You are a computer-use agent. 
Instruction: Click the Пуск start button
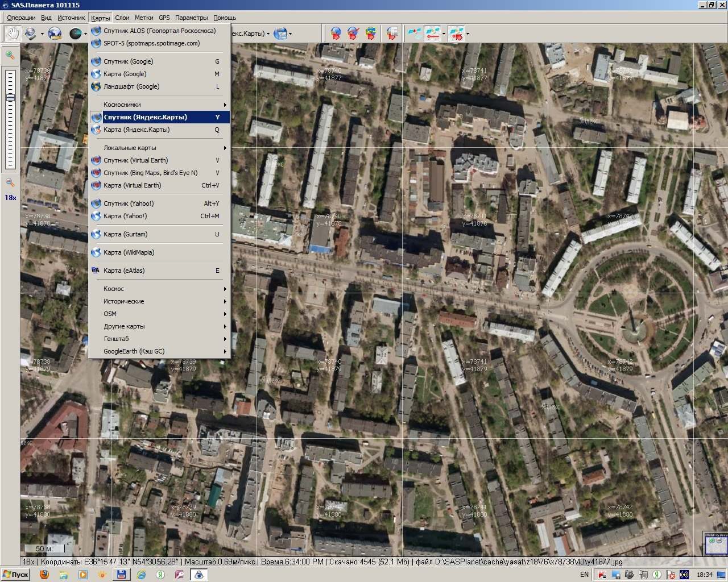tap(16, 575)
